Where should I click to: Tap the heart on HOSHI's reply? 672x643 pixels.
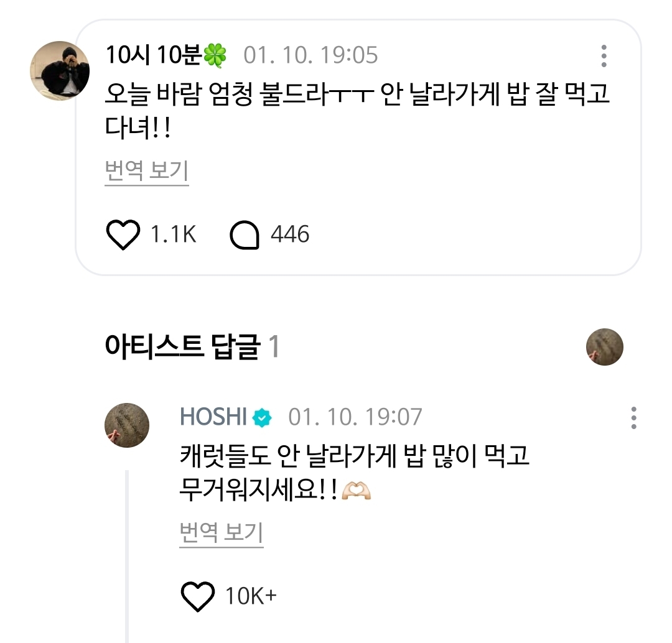pos(197,596)
